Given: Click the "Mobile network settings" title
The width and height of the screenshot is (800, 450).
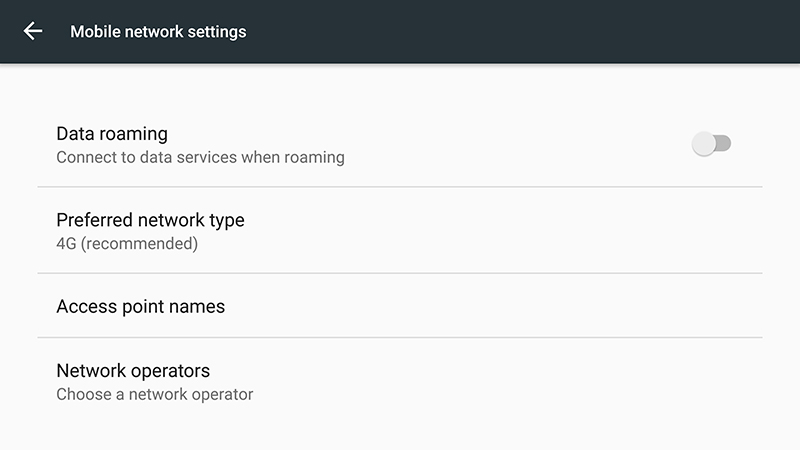Looking at the screenshot, I should 158,31.
